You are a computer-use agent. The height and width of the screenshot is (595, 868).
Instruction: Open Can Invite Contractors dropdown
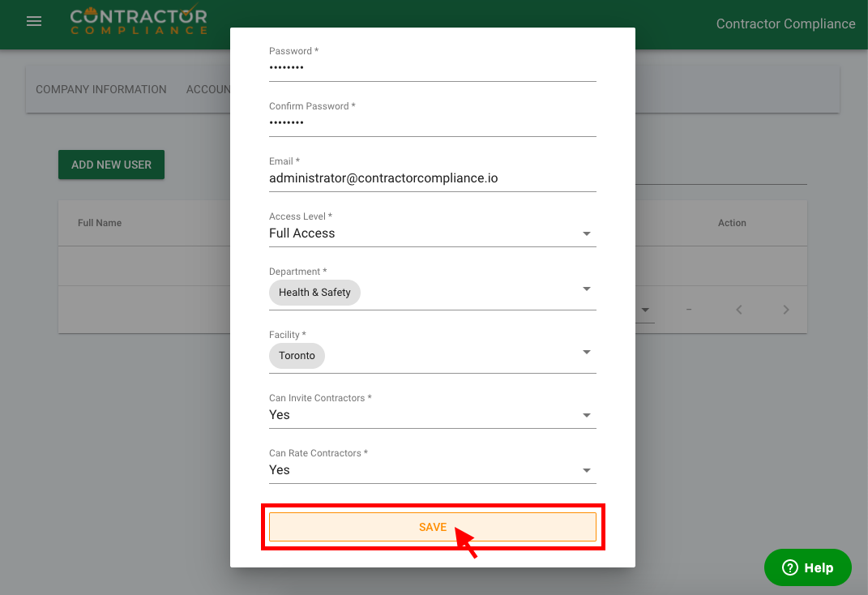tap(587, 416)
